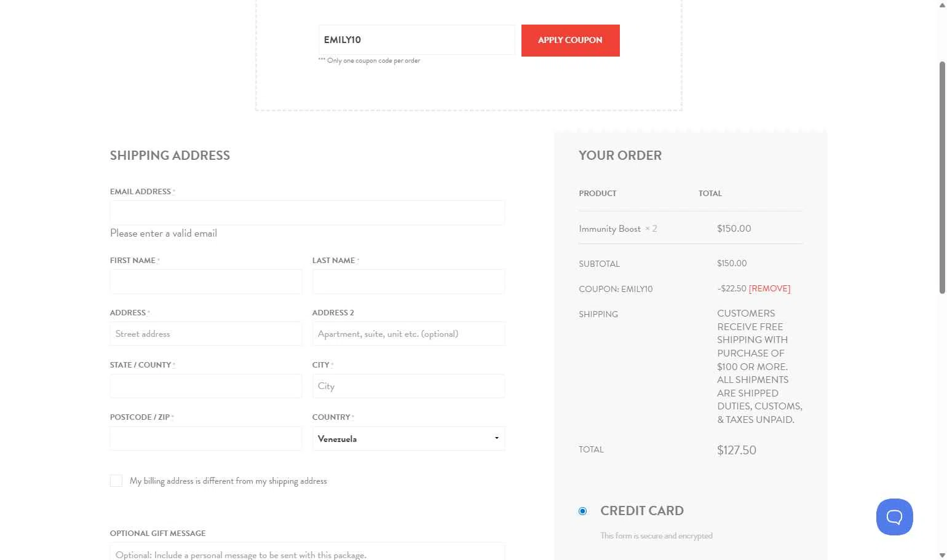This screenshot has width=947, height=560.
Task: Click into the Last Name field
Action: [408, 282]
